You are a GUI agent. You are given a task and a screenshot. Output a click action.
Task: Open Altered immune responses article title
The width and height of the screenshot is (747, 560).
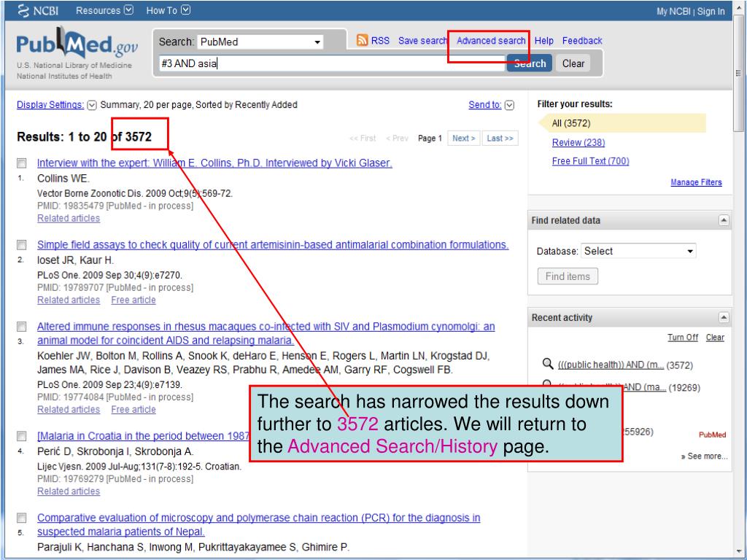(x=266, y=333)
